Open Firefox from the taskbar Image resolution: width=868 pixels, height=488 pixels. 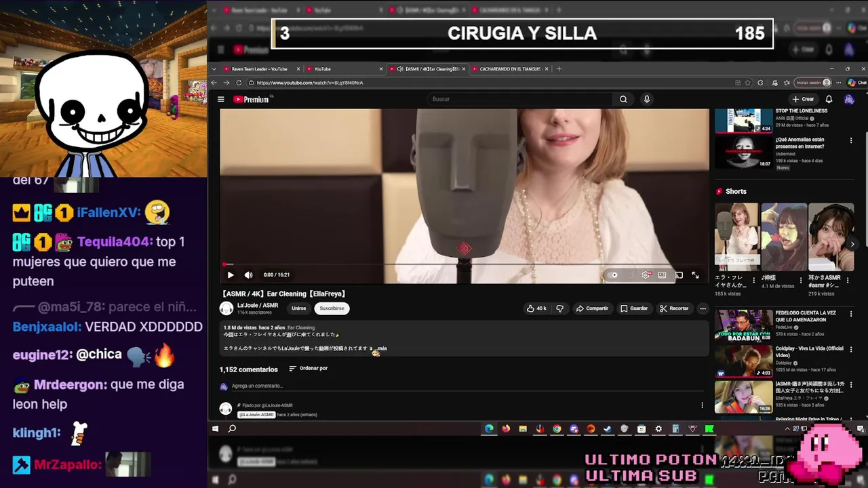(506, 428)
